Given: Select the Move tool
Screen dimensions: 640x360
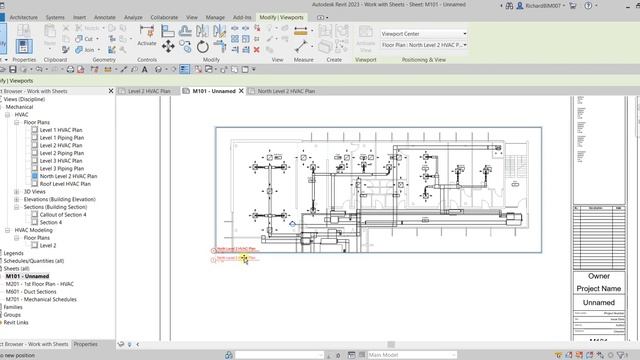Looking at the screenshot, I should coord(168,47).
